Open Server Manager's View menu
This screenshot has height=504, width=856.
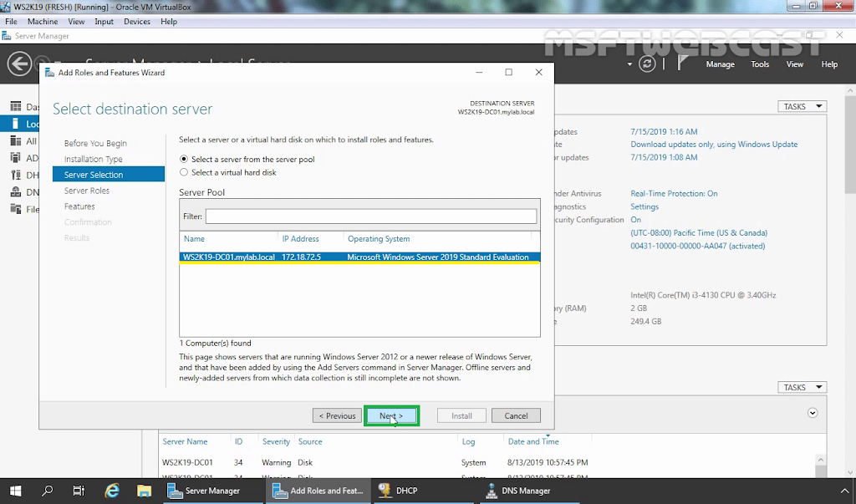click(795, 64)
